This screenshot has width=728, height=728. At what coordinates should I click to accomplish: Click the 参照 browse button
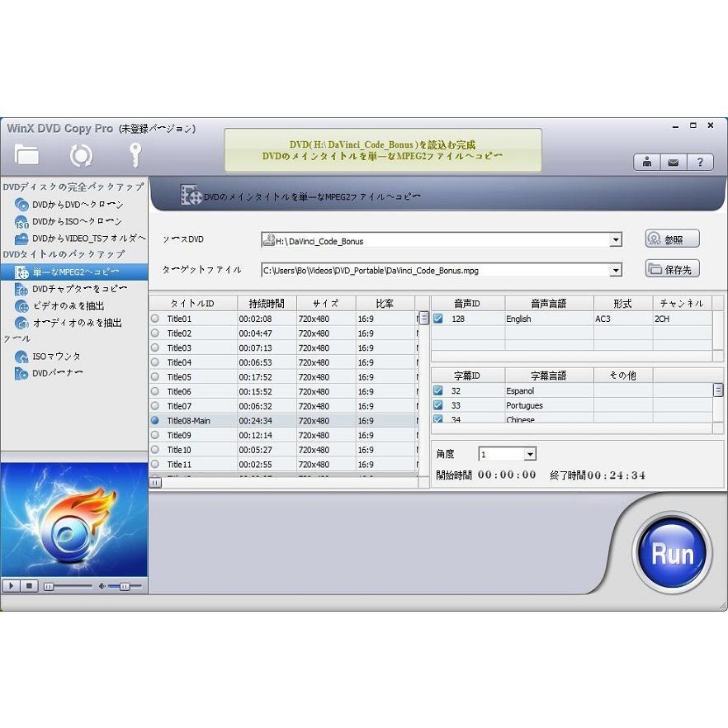[x=672, y=239]
